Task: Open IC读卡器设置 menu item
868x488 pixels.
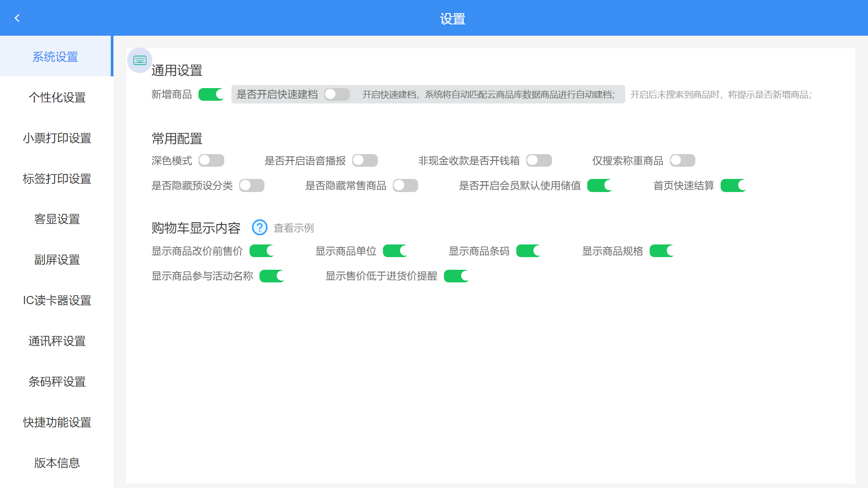Action: pos(57,300)
